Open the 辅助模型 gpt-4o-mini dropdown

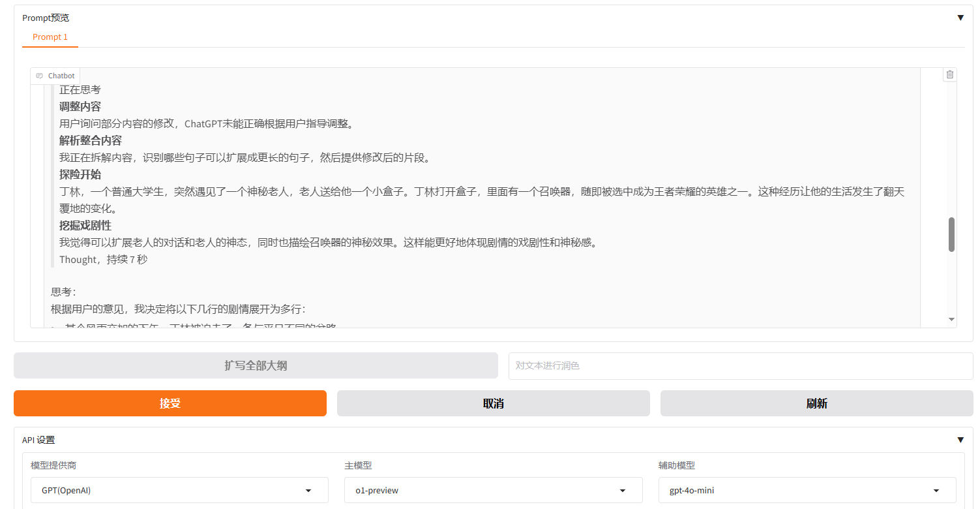click(807, 490)
